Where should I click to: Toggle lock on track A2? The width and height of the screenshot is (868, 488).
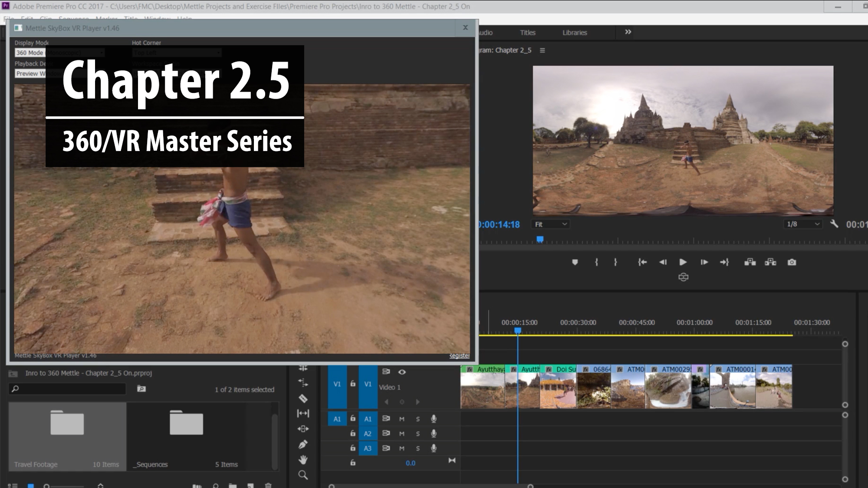click(x=353, y=433)
